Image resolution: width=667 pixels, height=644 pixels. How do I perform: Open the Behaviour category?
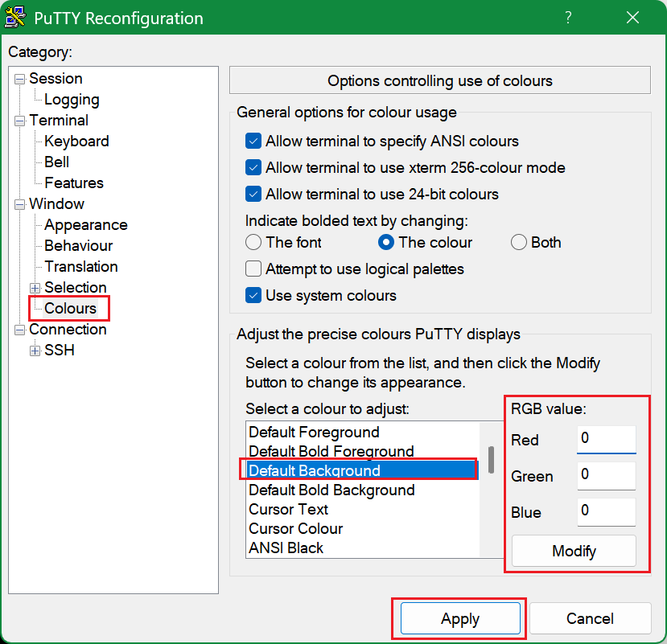coord(79,245)
